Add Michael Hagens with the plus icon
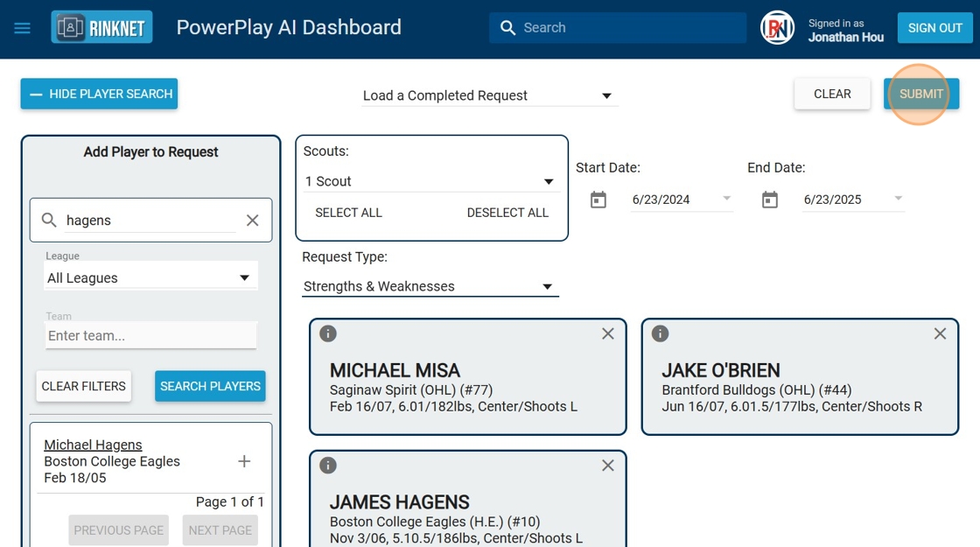980x547 pixels. (x=244, y=461)
